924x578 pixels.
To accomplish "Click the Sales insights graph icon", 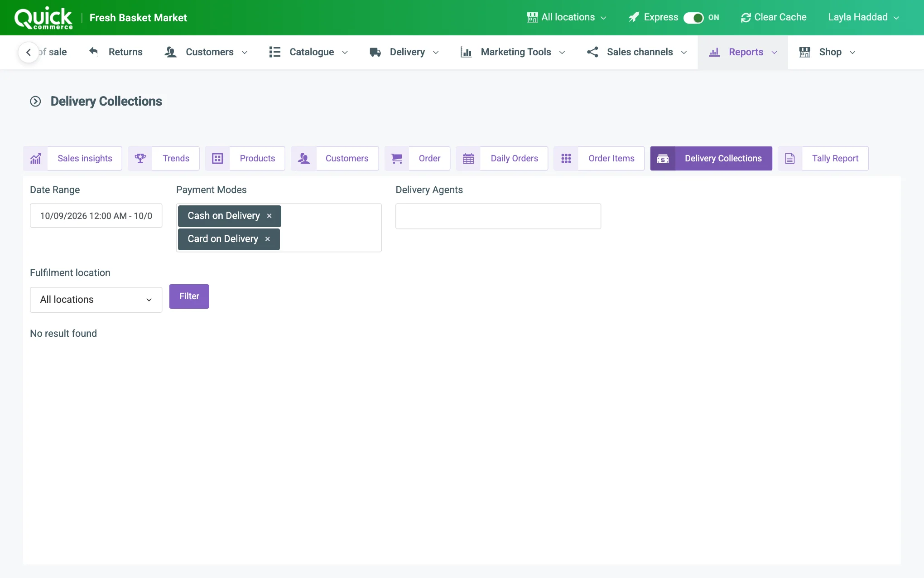I will (x=35, y=158).
